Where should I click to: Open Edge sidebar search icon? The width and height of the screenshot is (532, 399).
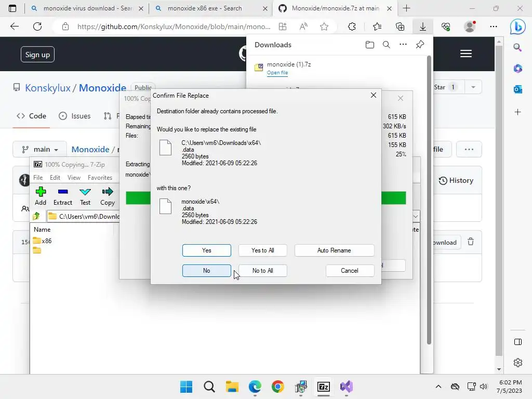pos(517,47)
